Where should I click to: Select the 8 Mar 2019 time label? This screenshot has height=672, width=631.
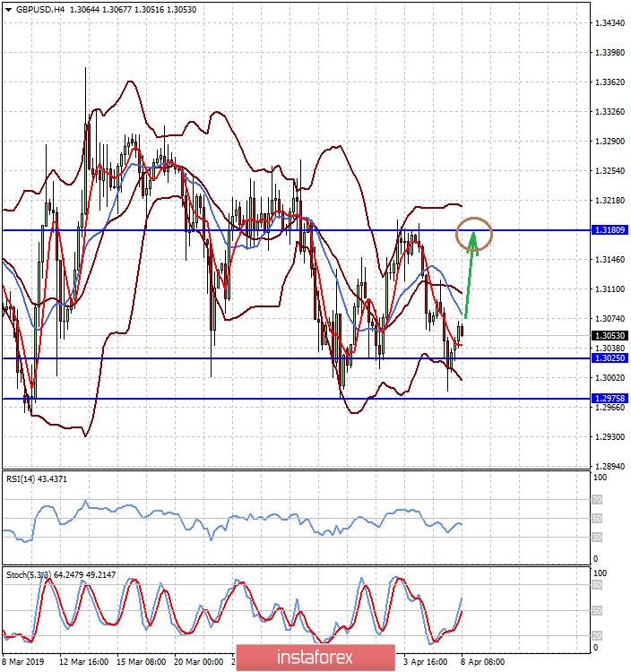pos(23,662)
